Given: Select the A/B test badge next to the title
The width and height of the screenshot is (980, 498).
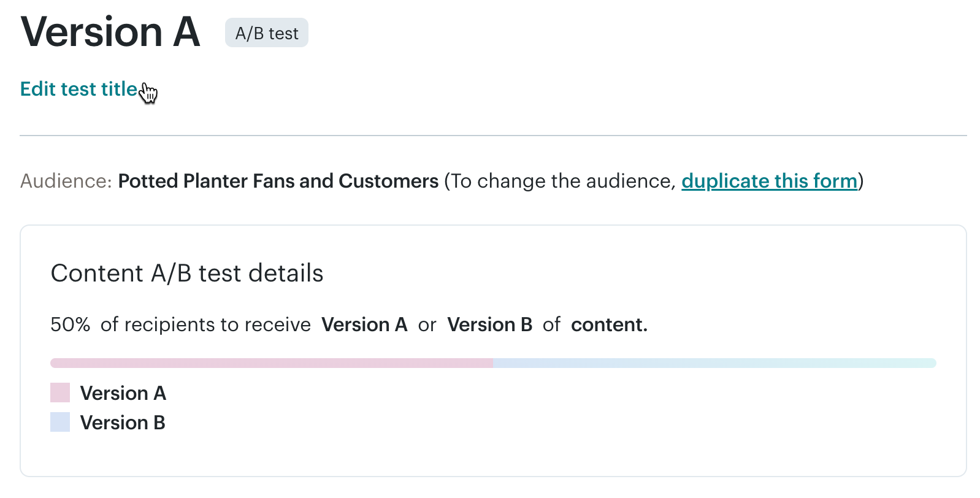Looking at the screenshot, I should click(266, 33).
